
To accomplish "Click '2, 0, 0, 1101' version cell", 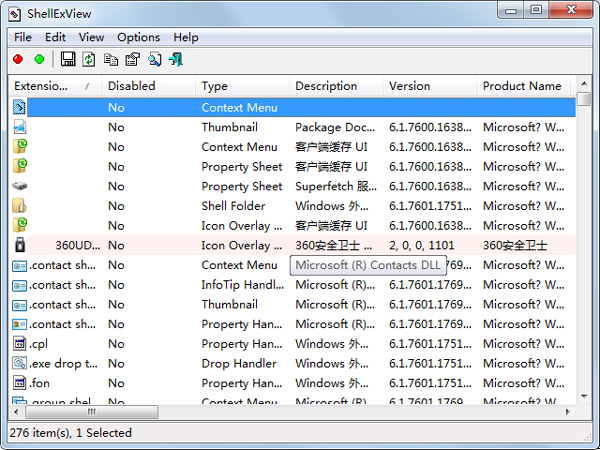I will pyautogui.click(x=421, y=245).
